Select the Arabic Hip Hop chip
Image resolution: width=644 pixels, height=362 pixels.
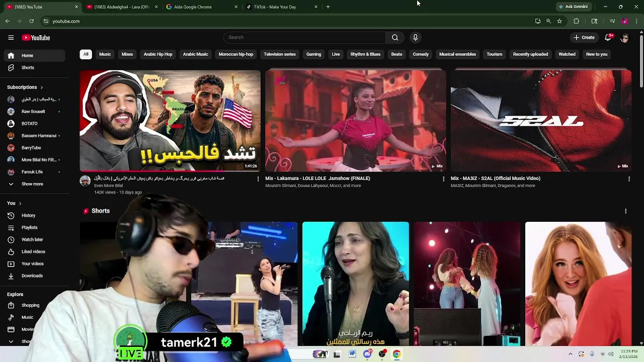click(x=158, y=54)
